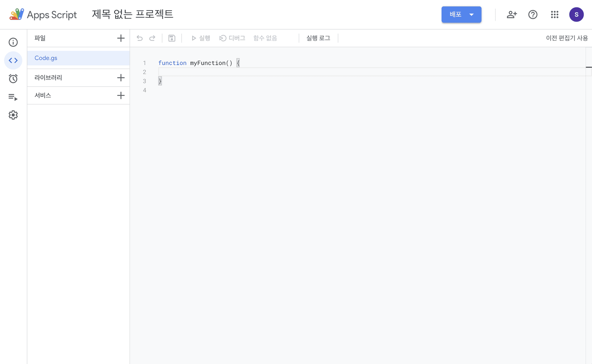
Task: Open the 실행 로그 execution log
Action: point(318,38)
